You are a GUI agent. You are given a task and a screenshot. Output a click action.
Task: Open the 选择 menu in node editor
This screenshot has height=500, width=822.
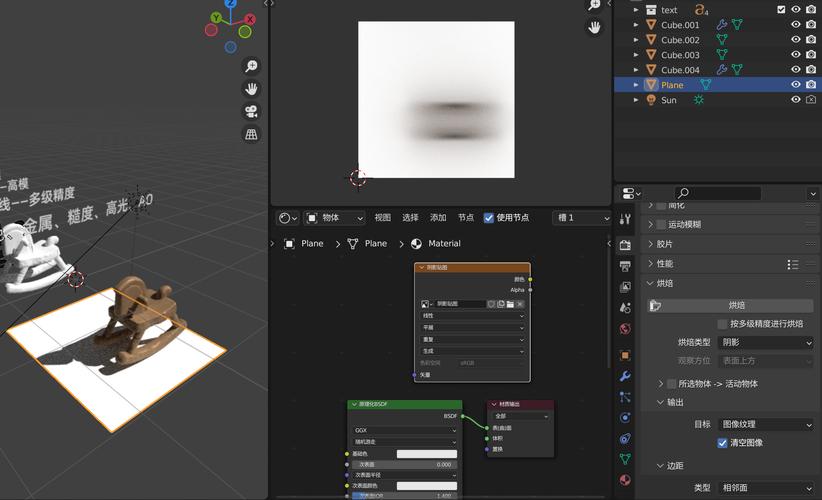pyautogui.click(x=410, y=218)
